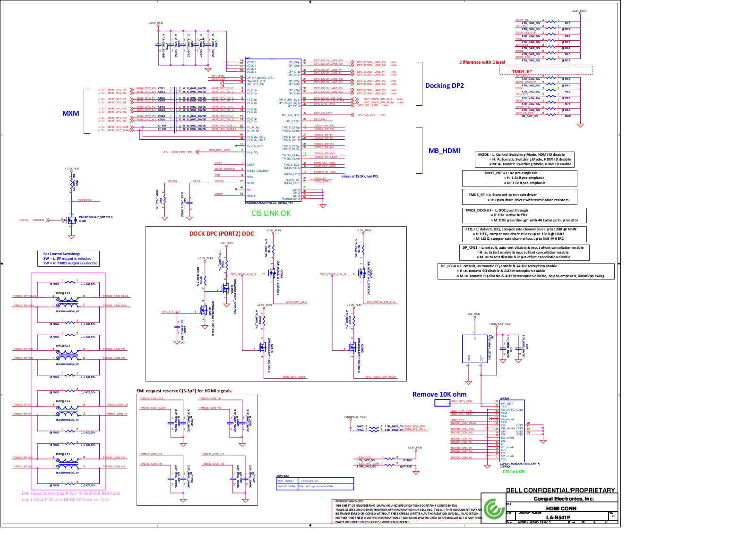
Task: Click the 'DP_CFG0 = L: default' note
Action: (x=526, y=271)
